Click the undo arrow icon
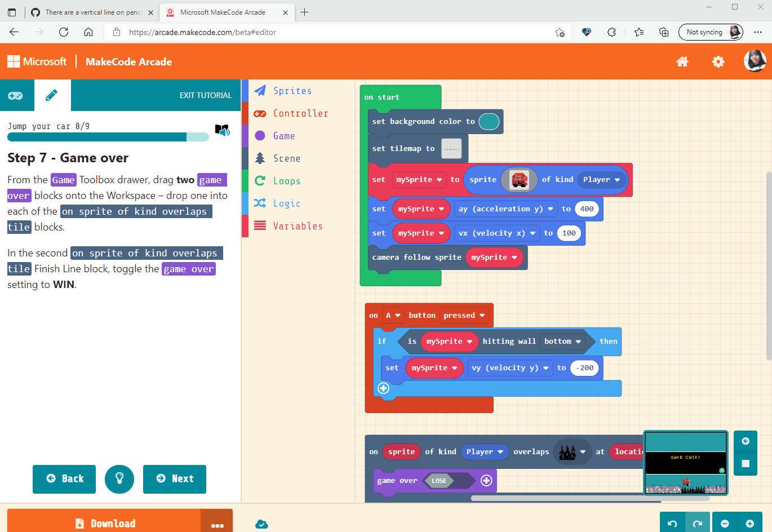Screen dimensions: 772x532 coord(672,523)
